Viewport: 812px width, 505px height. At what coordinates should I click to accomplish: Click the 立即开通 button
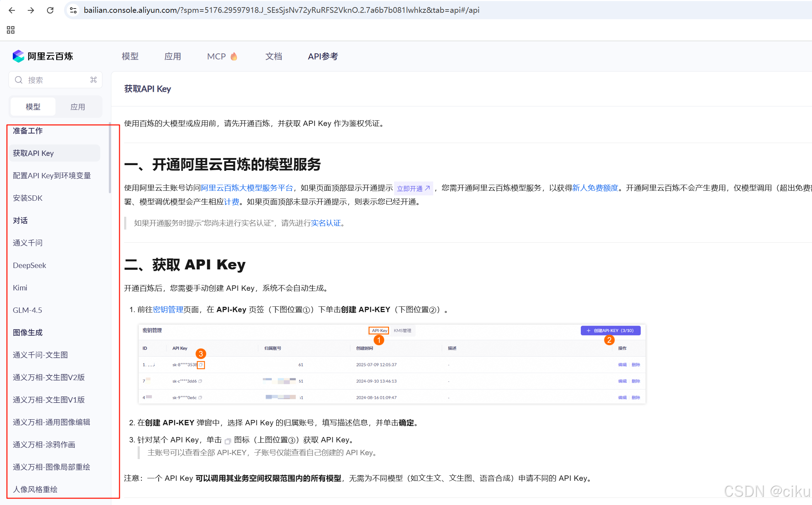click(x=413, y=188)
